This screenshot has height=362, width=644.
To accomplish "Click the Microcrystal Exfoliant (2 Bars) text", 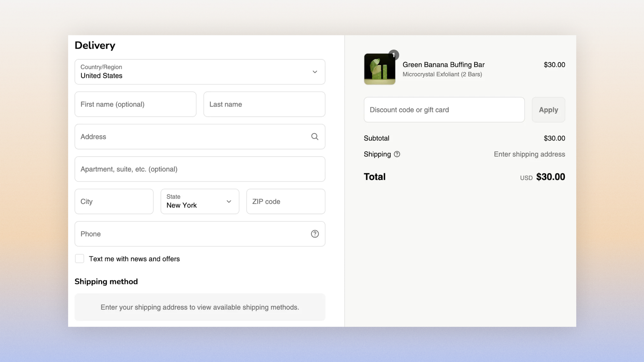I will coord(442,74).
